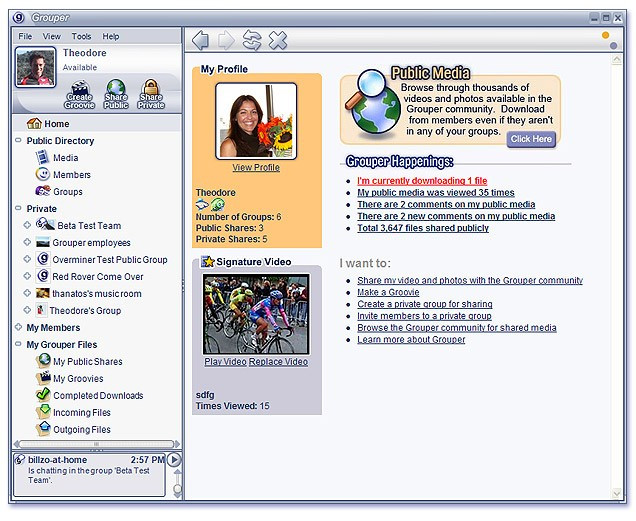Click the Public Media magnifier globe icon
Viewport: 636px width, 521px height.
pos(373,102)
